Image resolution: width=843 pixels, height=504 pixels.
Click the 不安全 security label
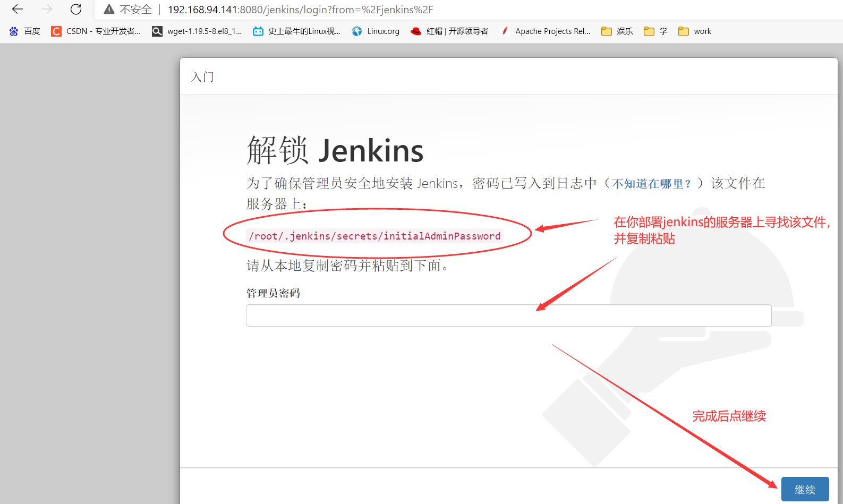tap(135, 10)
